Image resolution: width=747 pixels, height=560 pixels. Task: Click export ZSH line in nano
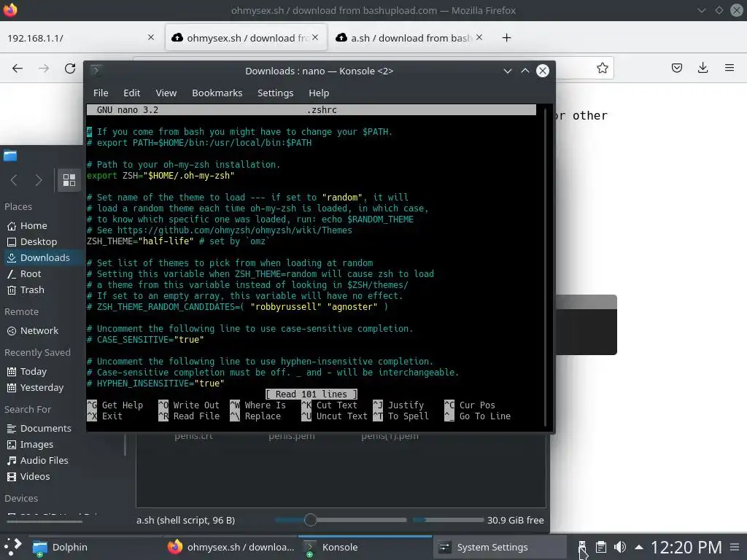tap(160, 176)
